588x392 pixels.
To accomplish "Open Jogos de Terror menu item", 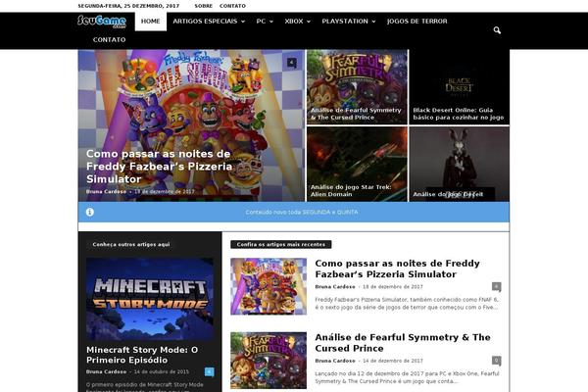I will [x=417, y=22].
